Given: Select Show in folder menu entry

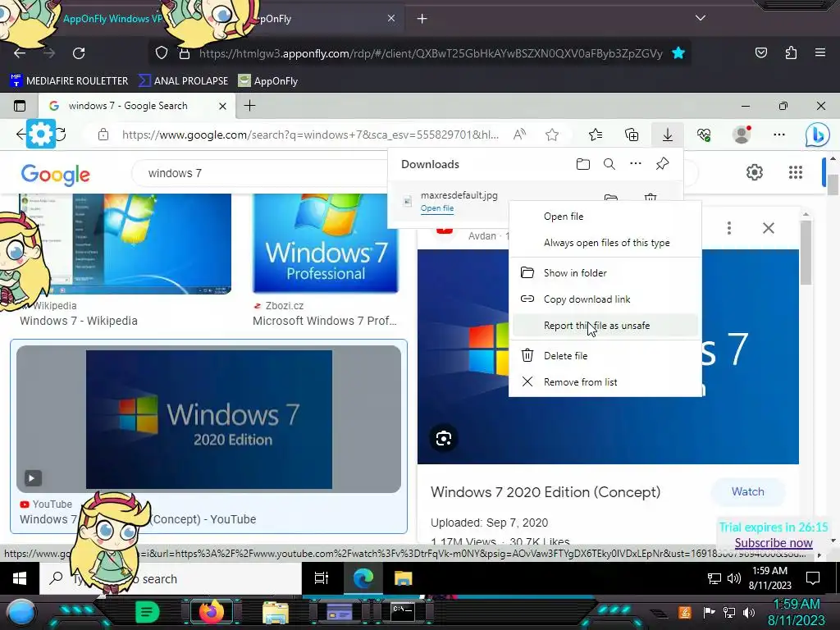Looking at the screenshot, I should pyautogui.click(x=605, y=272).
